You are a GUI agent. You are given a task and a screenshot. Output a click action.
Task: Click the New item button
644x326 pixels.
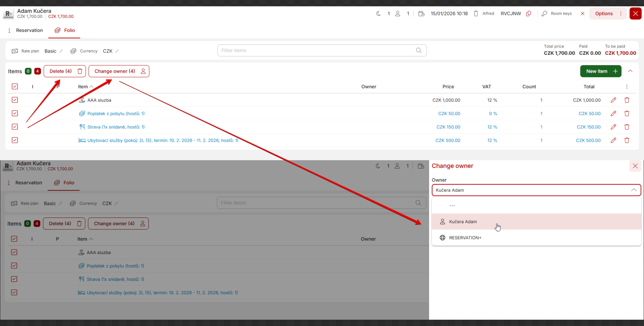click(x=601, y=71)
